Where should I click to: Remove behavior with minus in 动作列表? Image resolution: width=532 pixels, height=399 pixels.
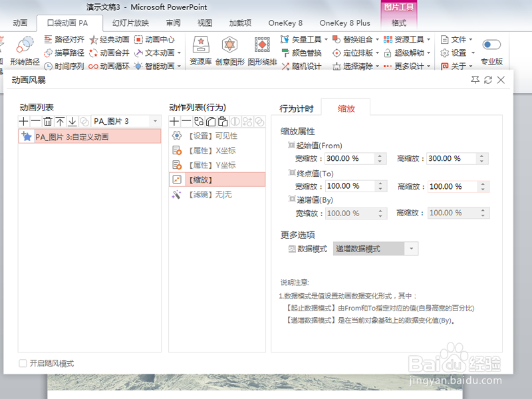tap(186, 121)
